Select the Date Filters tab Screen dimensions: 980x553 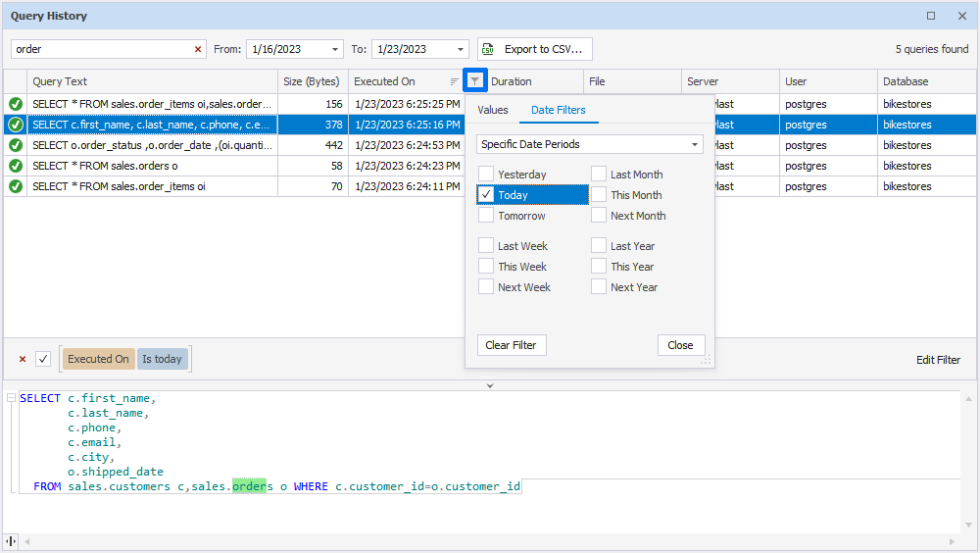point(558,110)
